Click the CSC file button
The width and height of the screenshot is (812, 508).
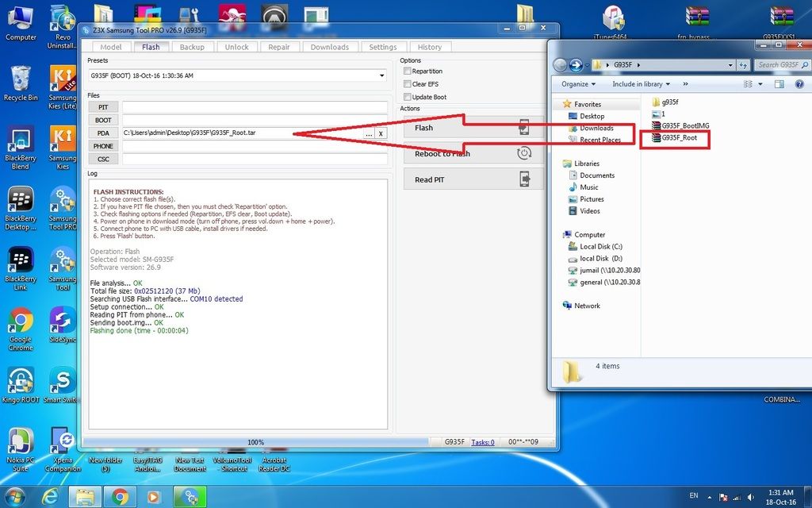[104, 159]
